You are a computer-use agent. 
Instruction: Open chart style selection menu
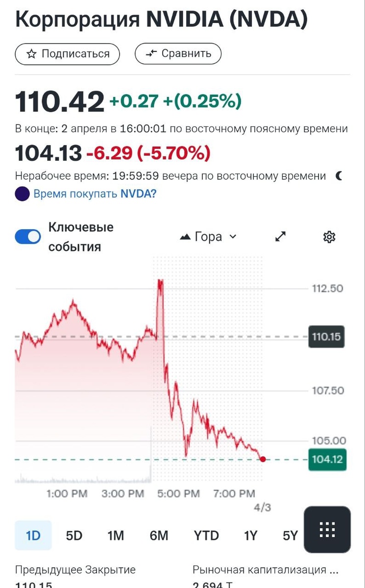pyautogui.click(x=208, y=237)
